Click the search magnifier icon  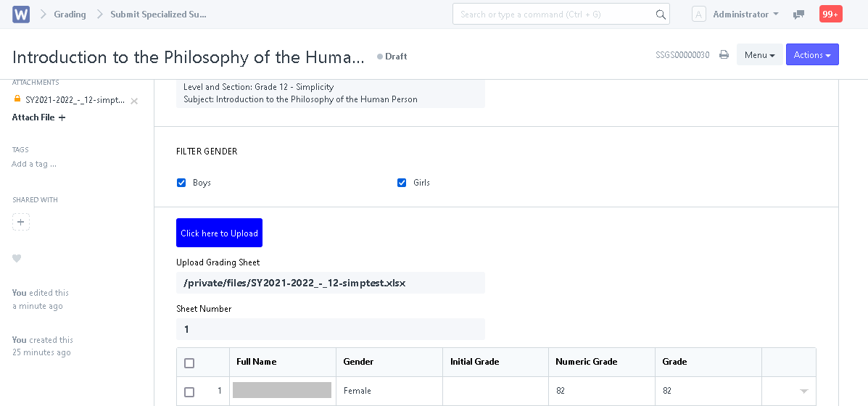tap(660, 14)
